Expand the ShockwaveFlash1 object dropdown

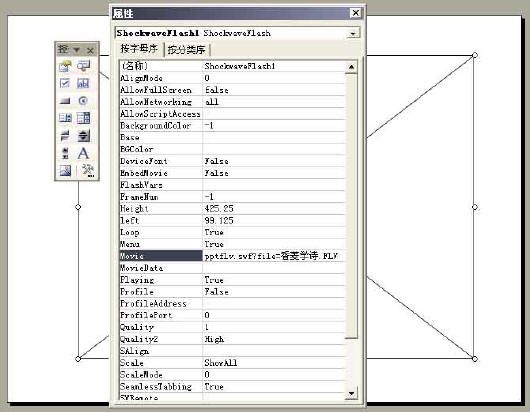353,33
